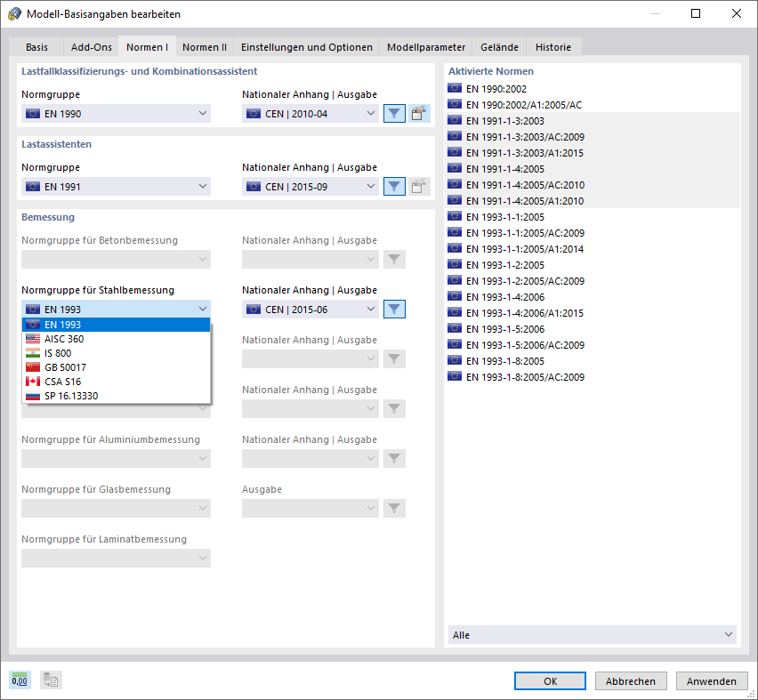
Task: Select EN 1991-1-4:2005/A1:2010 entry
Action: (x=593, y=201)
